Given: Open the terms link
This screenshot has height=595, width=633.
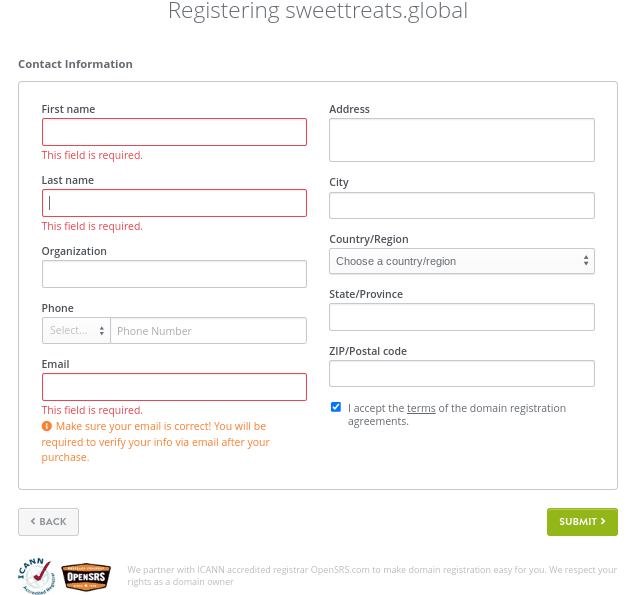Looking at the screenshot, I should point(421,408).
